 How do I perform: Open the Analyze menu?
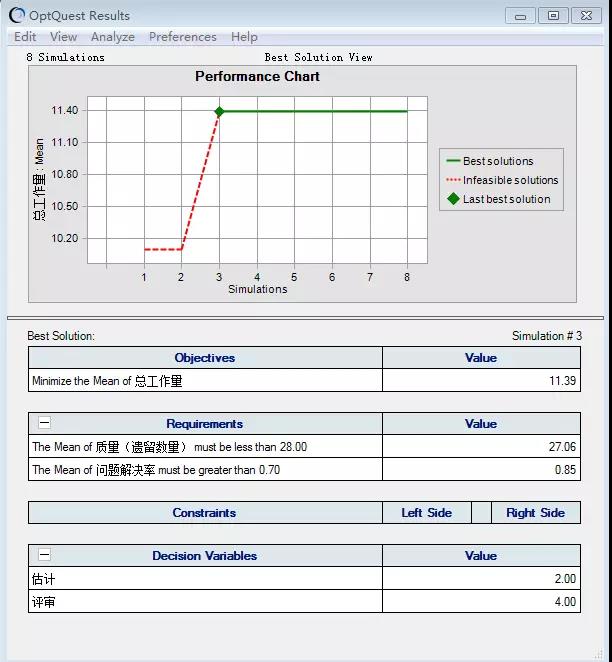click(113, 37)
